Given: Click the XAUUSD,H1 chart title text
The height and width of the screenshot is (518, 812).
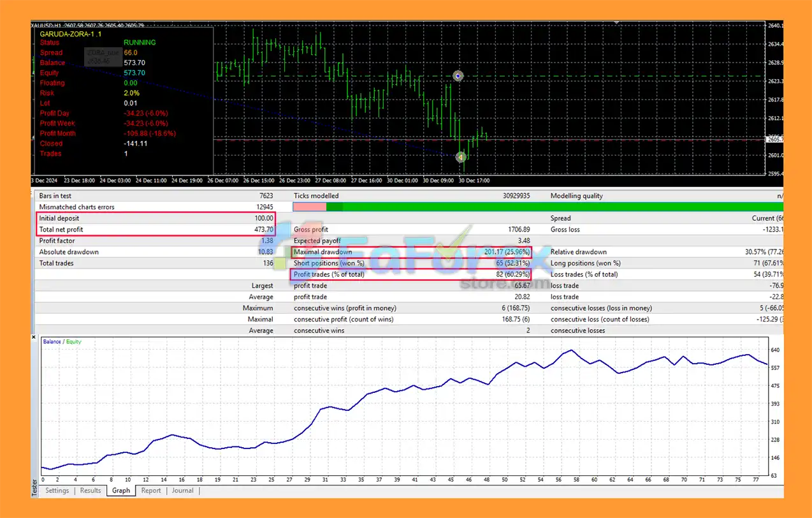Looking at the screenshot, I should 51,26.
